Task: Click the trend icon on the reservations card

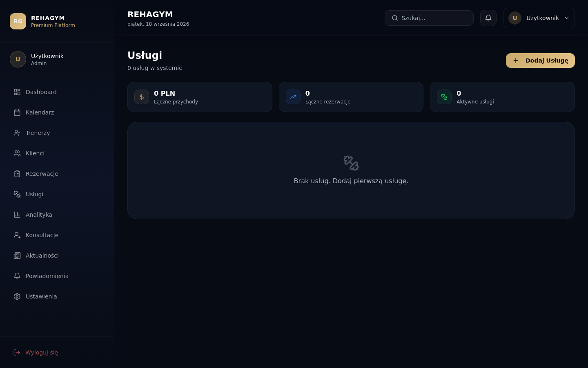Action: [293, 97]
